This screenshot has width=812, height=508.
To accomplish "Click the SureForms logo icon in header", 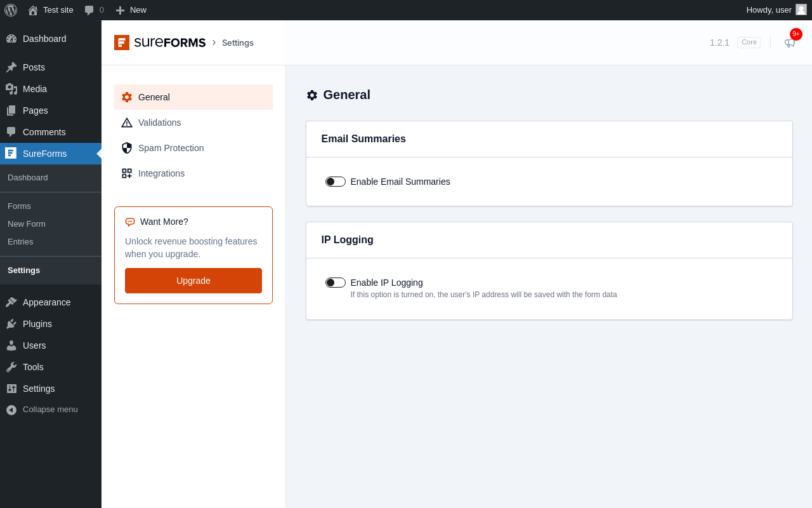I will point(122,43).
